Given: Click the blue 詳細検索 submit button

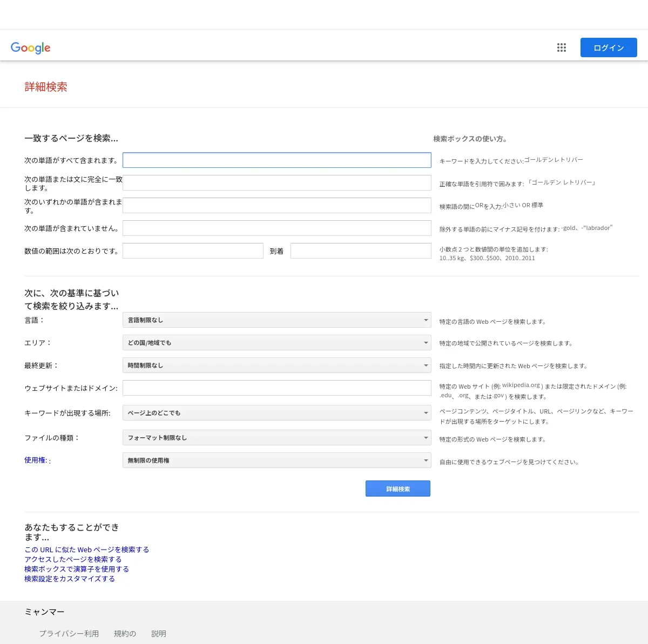Looking at the screenshot, I should (x=398, y=489).
